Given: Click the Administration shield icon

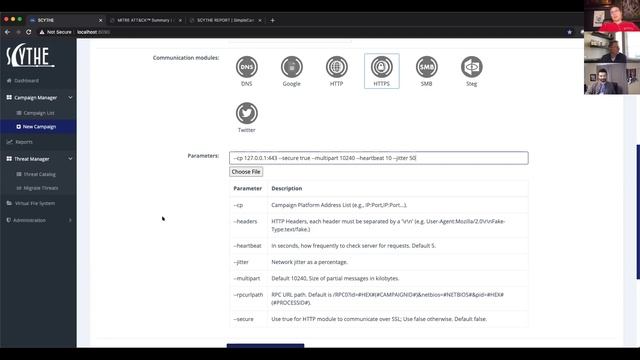Looking at the screenshot, I should coord(9,220).
